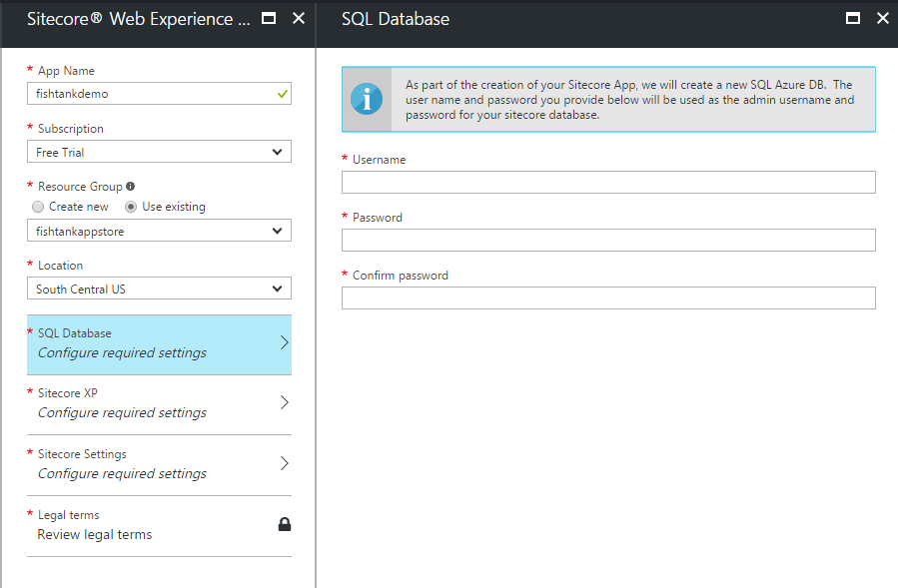Click the informational banner text about SQL Azure DB
Screen dimensions: 898x588
(630, 100)
